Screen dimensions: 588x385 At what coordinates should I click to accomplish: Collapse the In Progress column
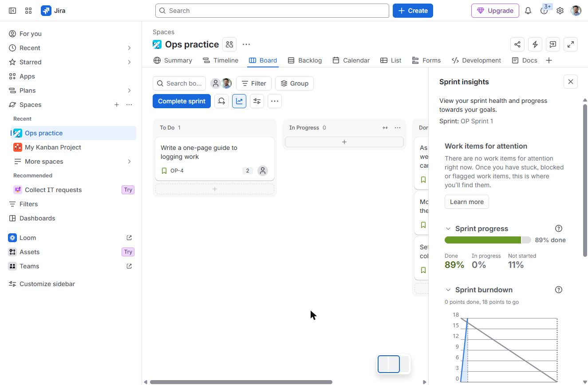click(385, 128)
